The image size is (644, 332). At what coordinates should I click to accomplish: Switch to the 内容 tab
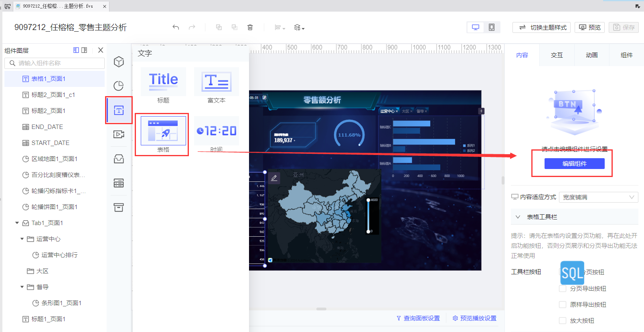click(x=522, y=55)
